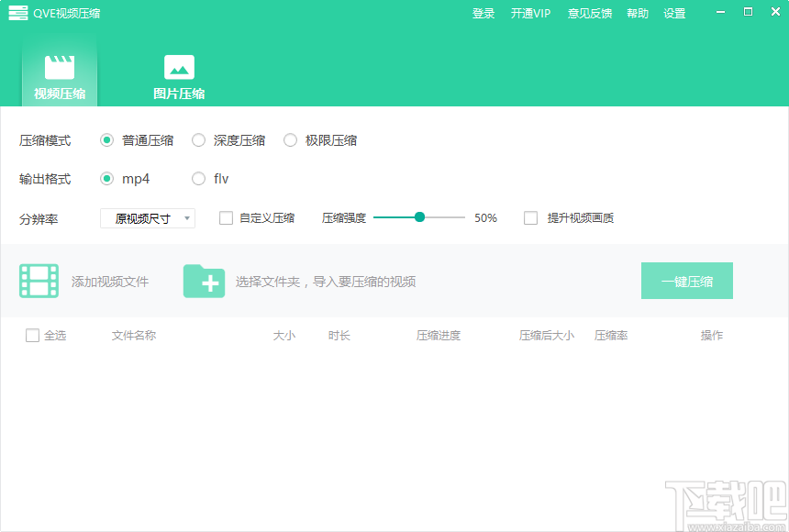Enable 自定义压缩 custom compression
This screenshot has height=532, width=789.
[225, 217]
